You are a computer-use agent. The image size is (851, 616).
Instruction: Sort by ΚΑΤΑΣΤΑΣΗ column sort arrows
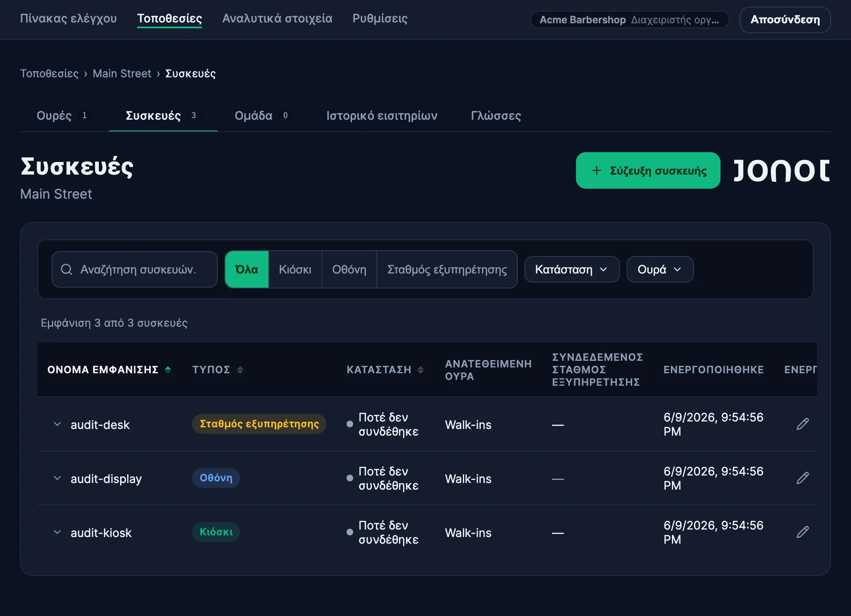pyautogui.click(x=421, y=370)
